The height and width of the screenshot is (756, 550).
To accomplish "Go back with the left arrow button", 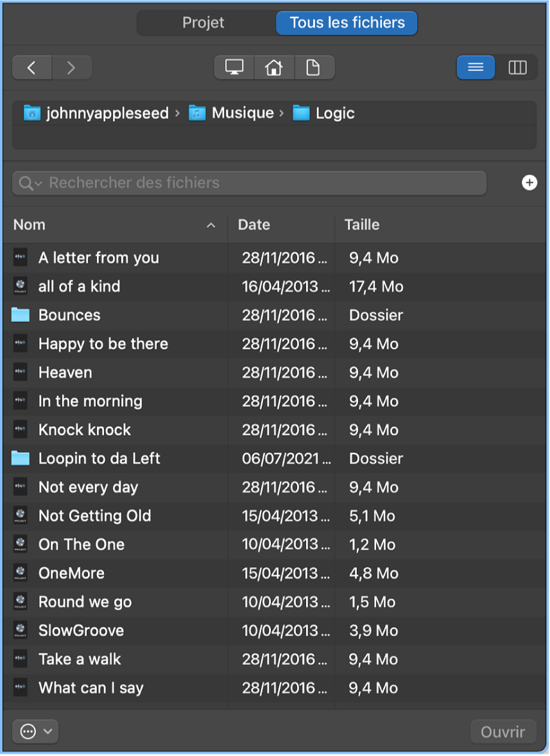I will coord(32,67).
